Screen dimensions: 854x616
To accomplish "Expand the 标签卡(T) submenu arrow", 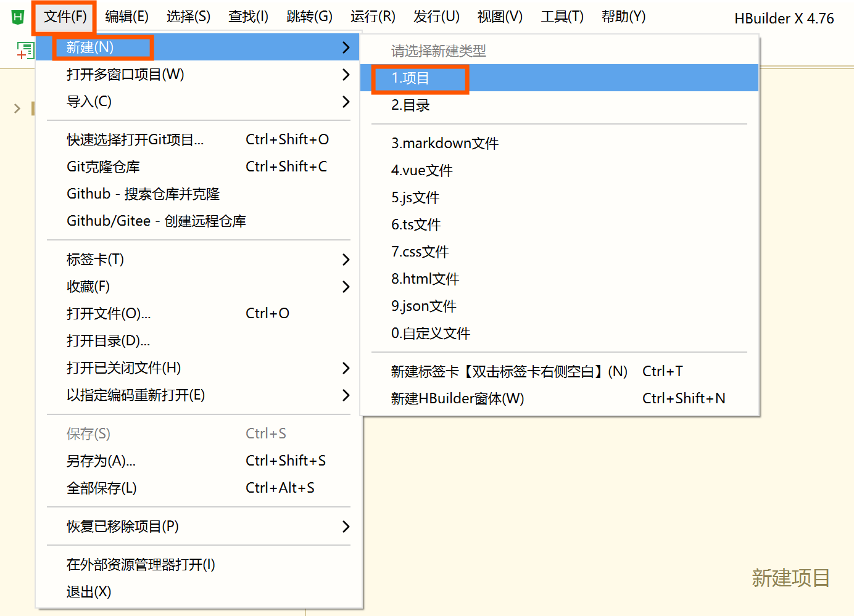I will click(346, 260).
